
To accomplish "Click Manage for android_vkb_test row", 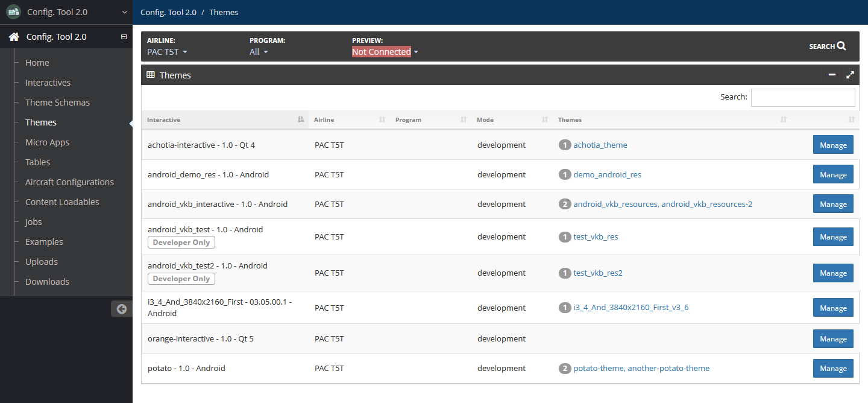I will pyautogui.click(x=833, y=237).
